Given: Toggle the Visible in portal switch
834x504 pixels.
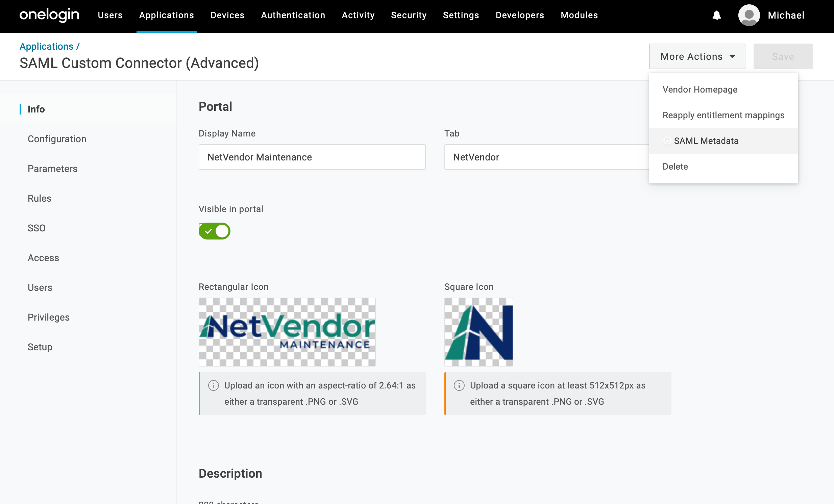Looking at the screenshot, I should click(x=214, y=231).
